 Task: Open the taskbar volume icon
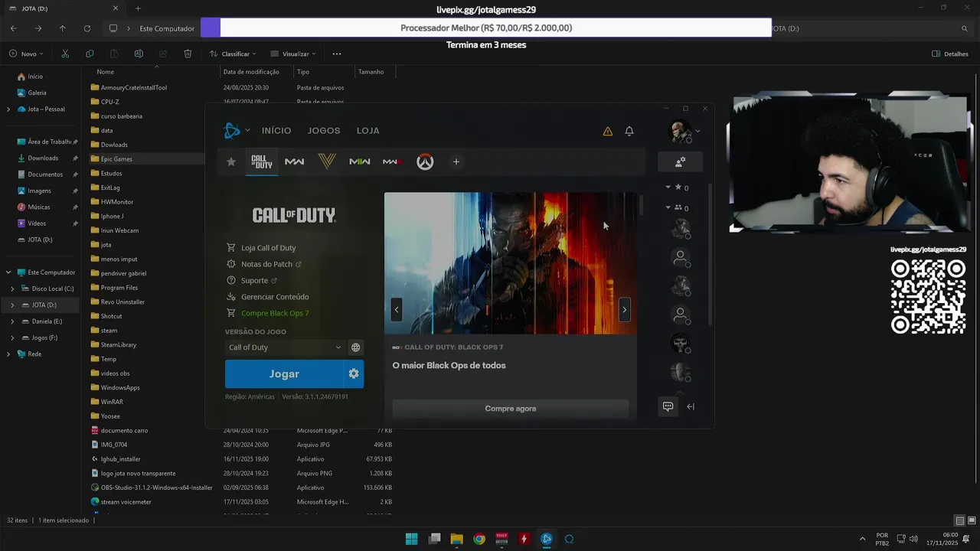click(913, 539)
